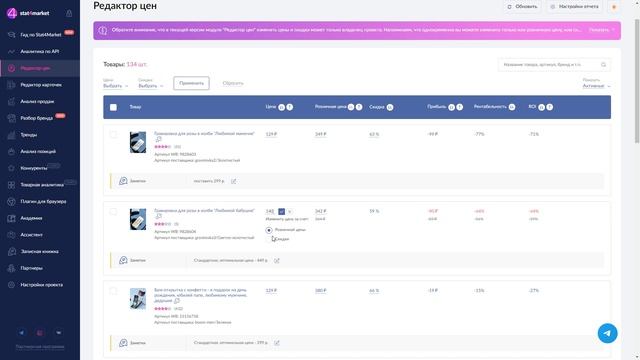Open the blue Telegram chat floating button
640x360 pixels.
(607, 333)
